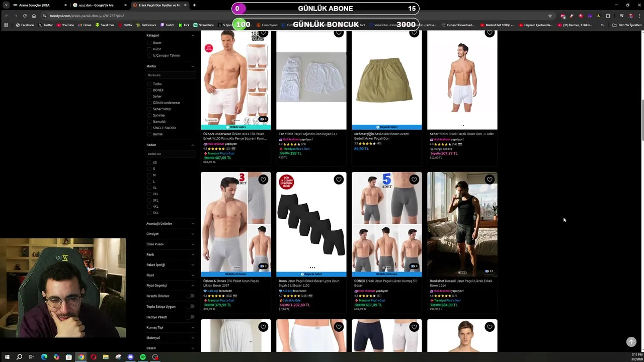Open ÖZKAN underwear 3'lü paket product link
The width and height of the screenshot is (644, 362).
235,136
